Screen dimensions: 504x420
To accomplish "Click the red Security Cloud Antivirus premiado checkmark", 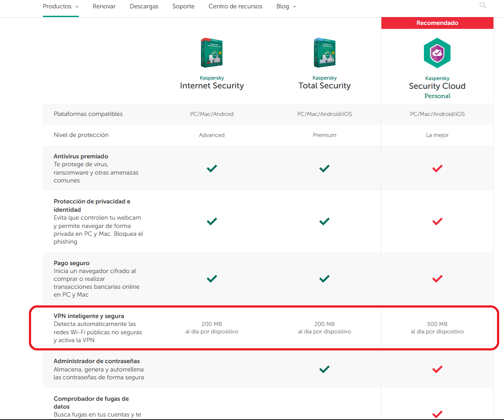I will click(437, 168).
